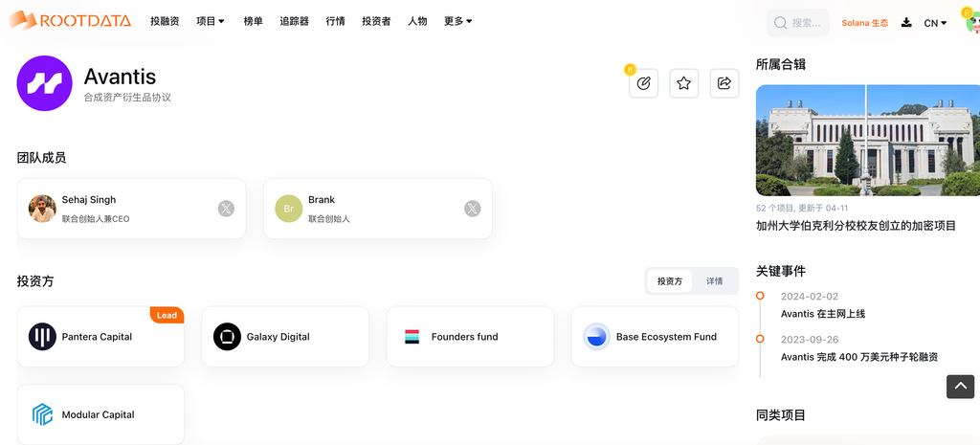Click the Founders fund logo icon
980x445 pixels.
[412, 337]
